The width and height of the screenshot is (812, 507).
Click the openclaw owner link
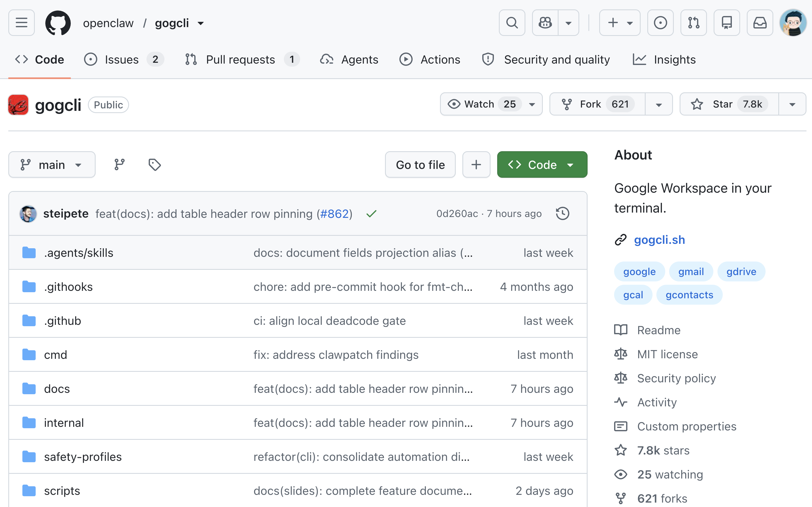click(x=108, y=23)
